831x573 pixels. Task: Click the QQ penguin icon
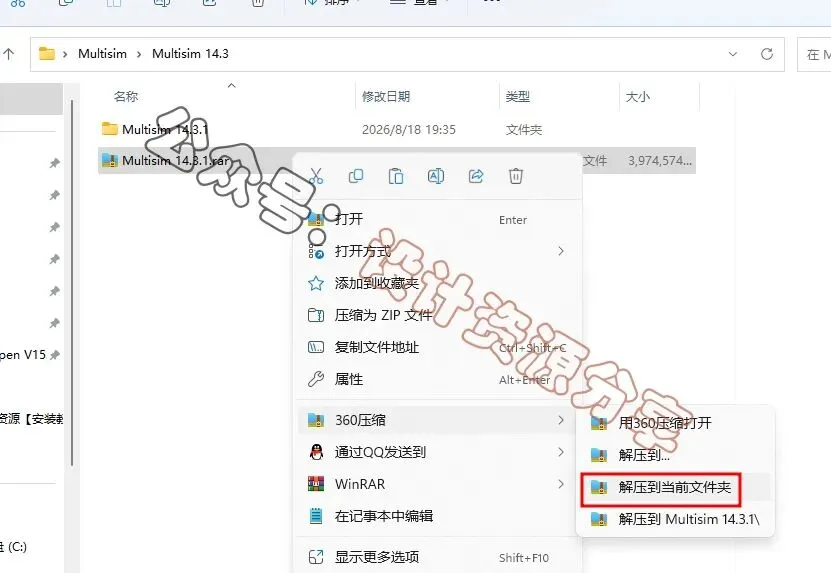tap(316, 452)
